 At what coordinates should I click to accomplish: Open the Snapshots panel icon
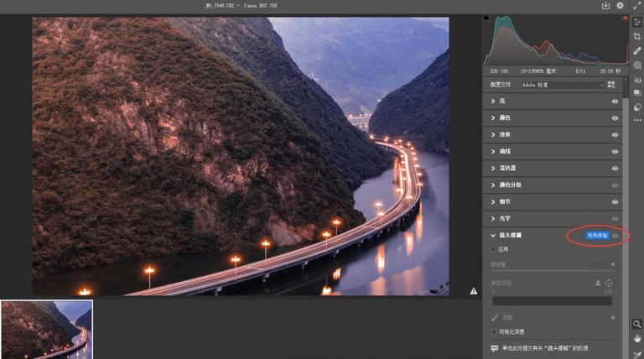click(637, 93)
